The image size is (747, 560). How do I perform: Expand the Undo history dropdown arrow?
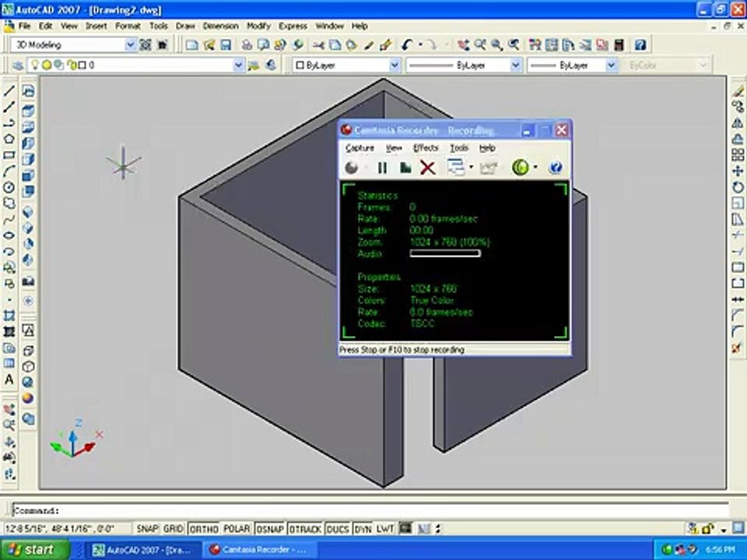click(420, 45)
